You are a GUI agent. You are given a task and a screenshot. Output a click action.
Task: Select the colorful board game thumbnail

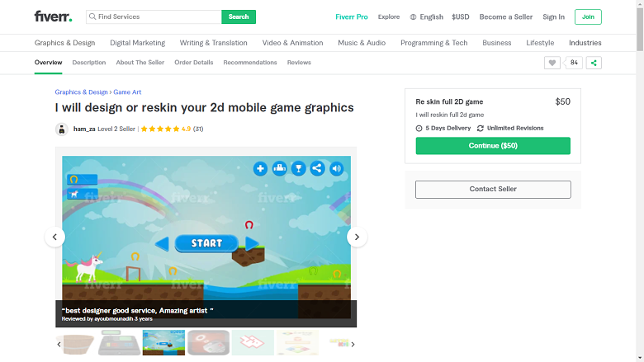297,343
